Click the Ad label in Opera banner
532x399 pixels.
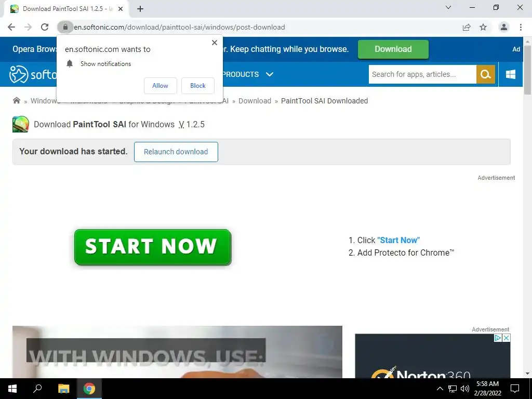[x=516, y=49]
